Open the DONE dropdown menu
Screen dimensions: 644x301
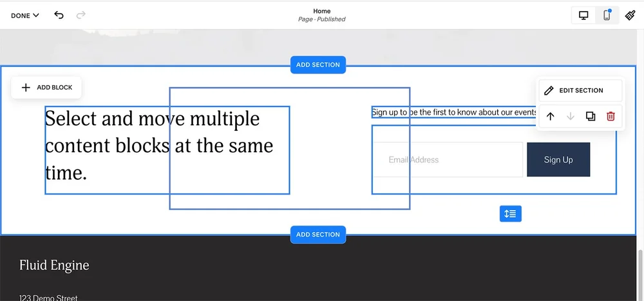[25, 15]
